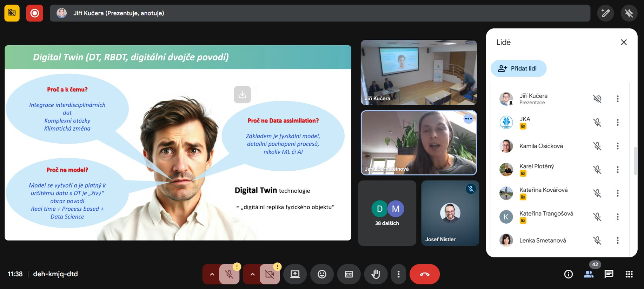Open more options for Kamila Osičková
Screen dimensions: 644x289
618,146
